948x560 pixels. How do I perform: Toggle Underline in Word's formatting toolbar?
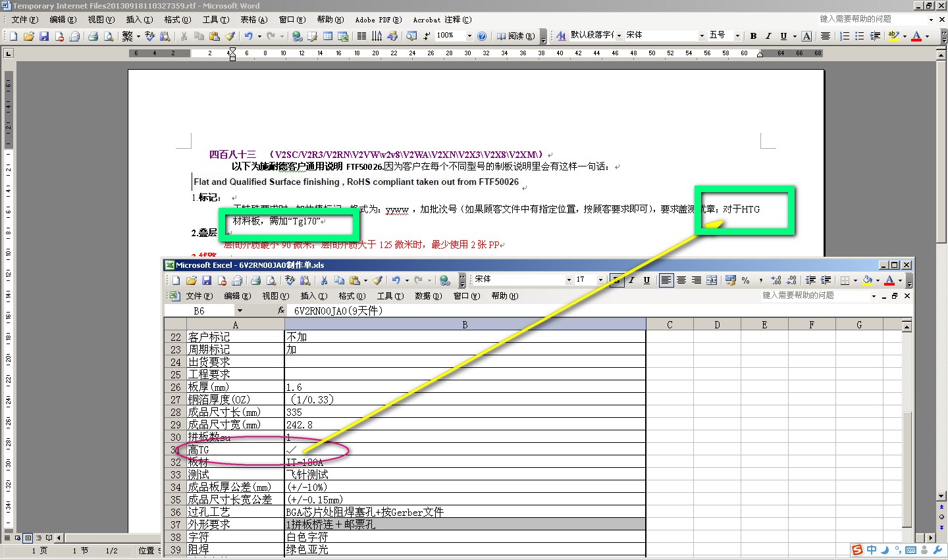point(783,36)
